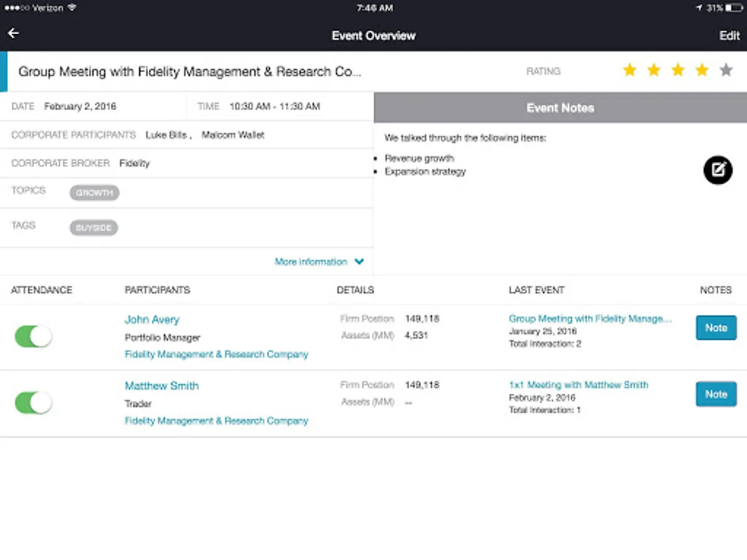Select corporate participant Malcom Wallet

[x=233, y=135]
